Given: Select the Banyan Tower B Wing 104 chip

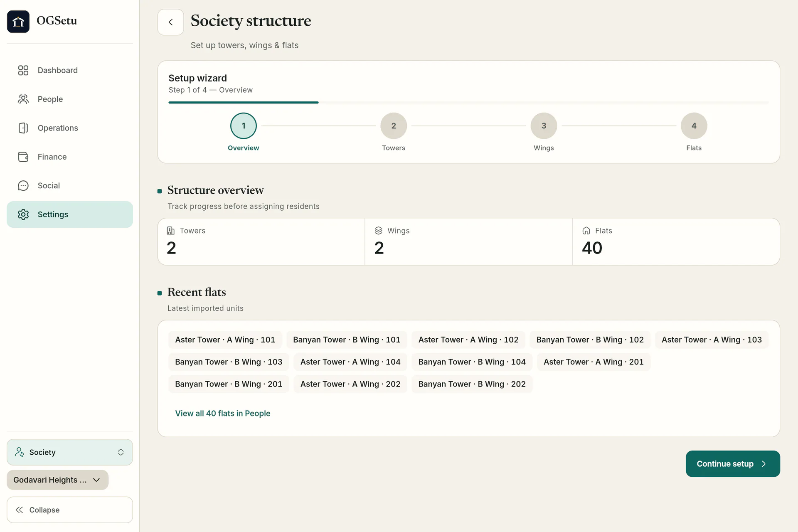Looking at the screenshot, I should pyautogui.click(x=472, y=362).
